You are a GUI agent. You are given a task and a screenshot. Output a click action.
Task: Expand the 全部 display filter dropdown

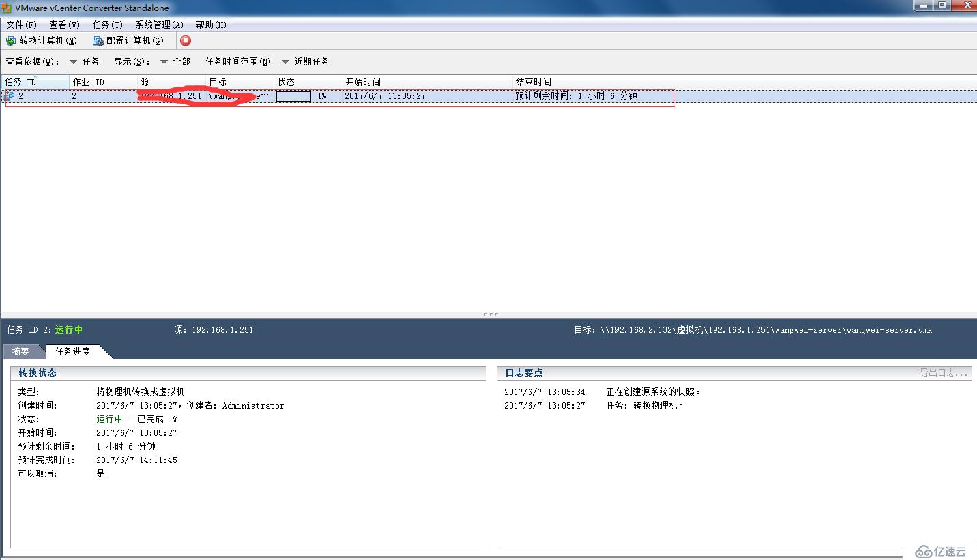coord(175,61)
